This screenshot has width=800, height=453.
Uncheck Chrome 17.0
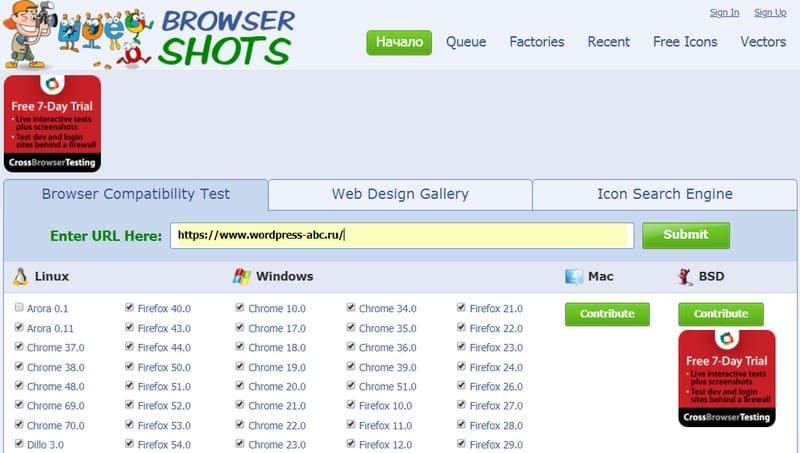coord(240,327)
